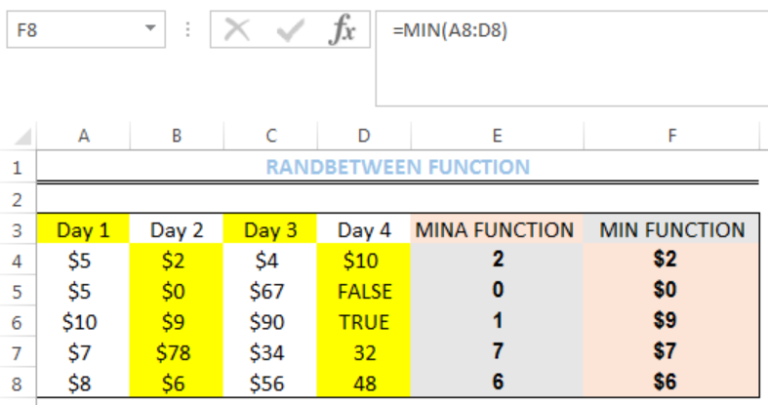
Task: Click the cell containing FALSE
Action: coord(364,291)
